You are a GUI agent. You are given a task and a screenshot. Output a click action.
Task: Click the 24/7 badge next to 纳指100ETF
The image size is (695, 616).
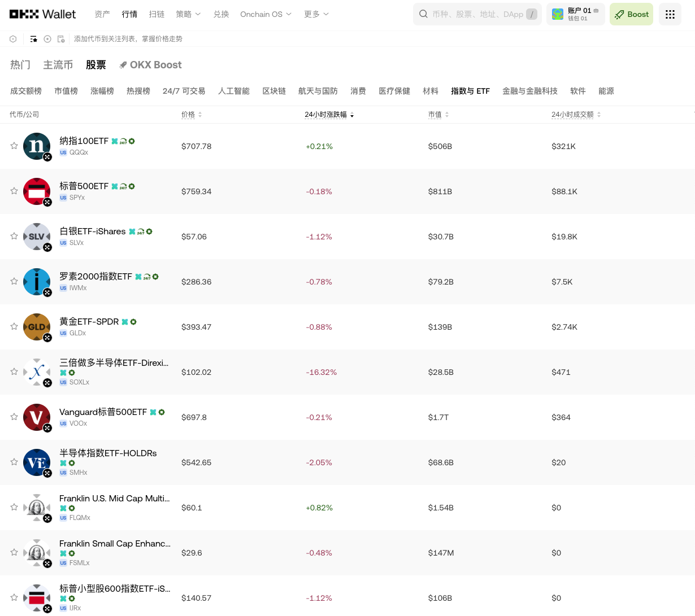(123, 141)
